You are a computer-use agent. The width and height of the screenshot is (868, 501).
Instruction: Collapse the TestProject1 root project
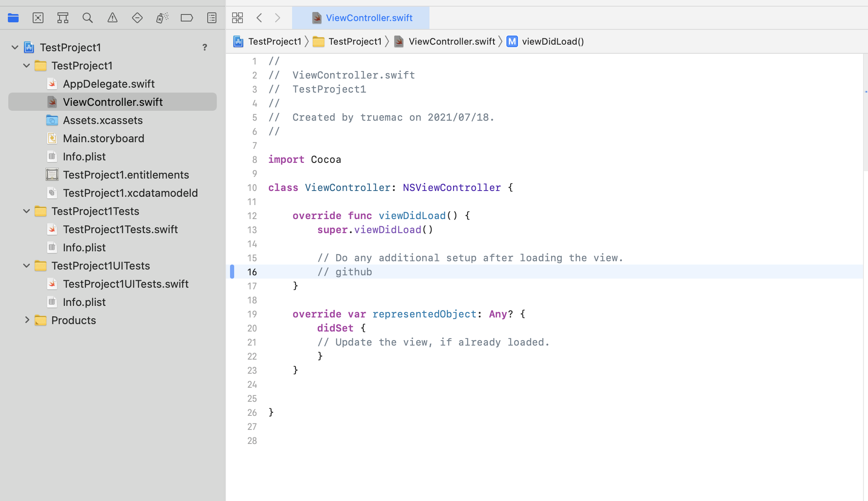15,48
